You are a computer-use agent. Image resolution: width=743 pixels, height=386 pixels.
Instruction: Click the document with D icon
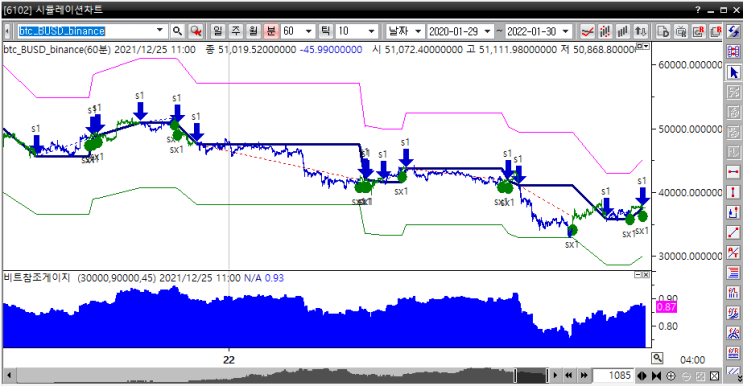[x=663, y=32]
